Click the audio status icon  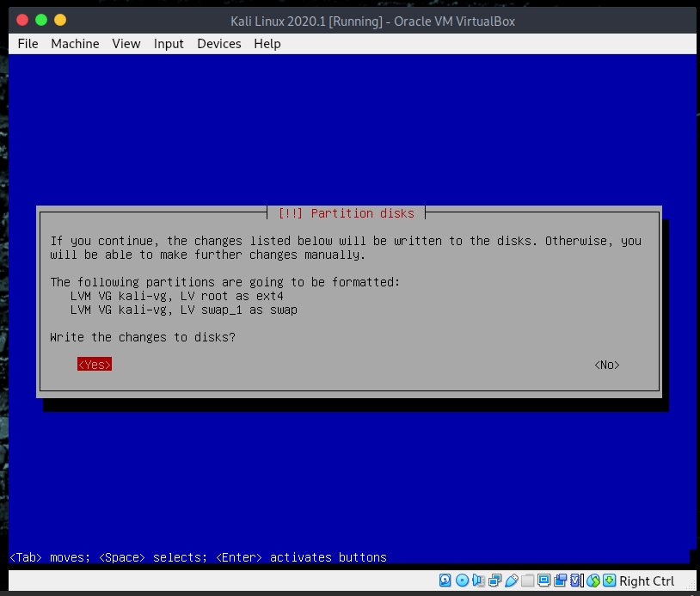coord(478,581)
